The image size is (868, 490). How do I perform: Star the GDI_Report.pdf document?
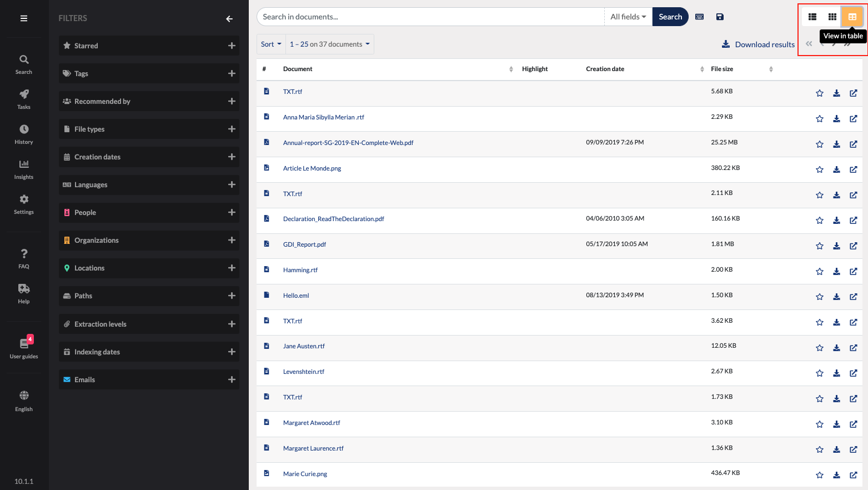coord(820,246)
